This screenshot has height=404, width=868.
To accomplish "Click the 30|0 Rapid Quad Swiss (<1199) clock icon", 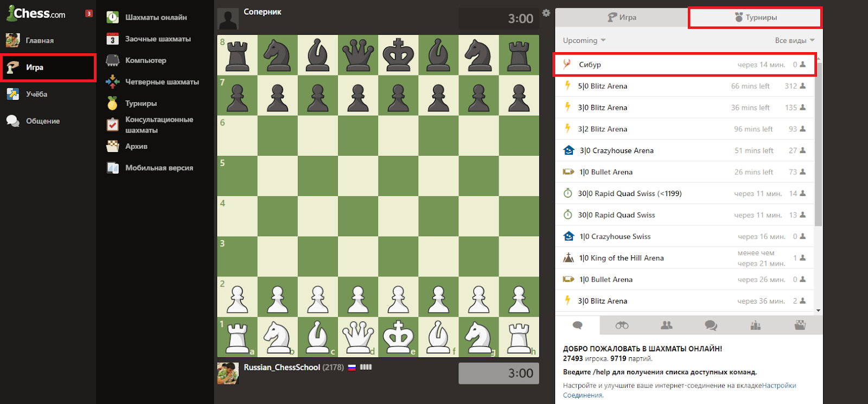I will 568,193.
